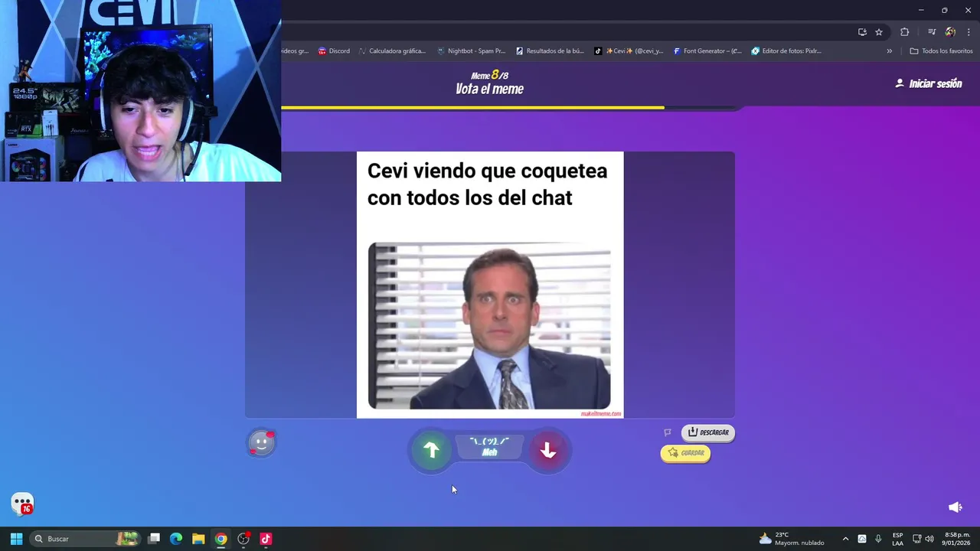Upvote the meme with the green arrow

pos(431,450)
